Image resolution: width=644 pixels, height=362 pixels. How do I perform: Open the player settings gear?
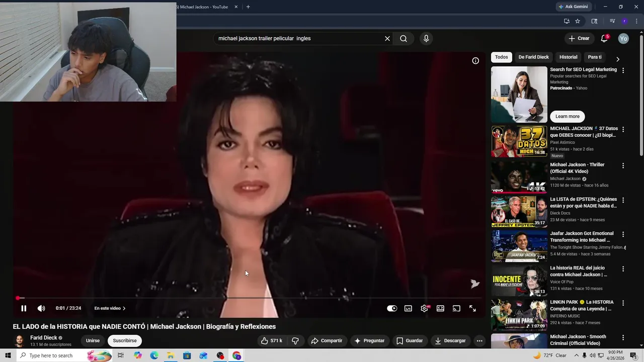pyautogui.click(x=425, y=308)
